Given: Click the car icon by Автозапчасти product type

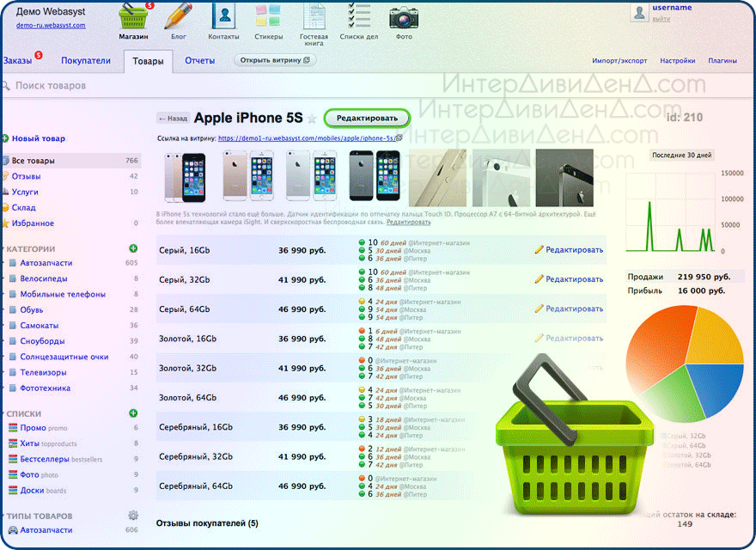Looking at the screenshot, I should [x=13, y=529].
